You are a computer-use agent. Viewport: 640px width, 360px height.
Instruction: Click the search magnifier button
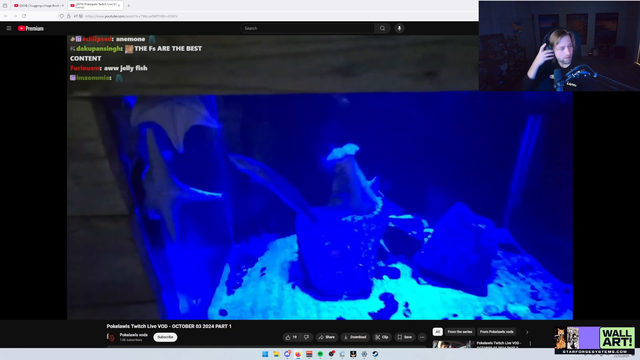[382, 28]
